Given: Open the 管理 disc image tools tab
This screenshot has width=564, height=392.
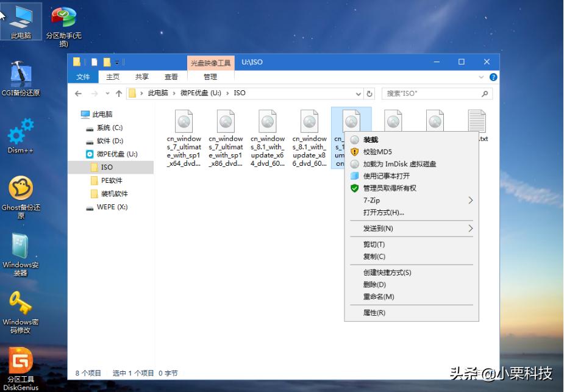Looking at the screenshot, I should click(x=209, y=77).
